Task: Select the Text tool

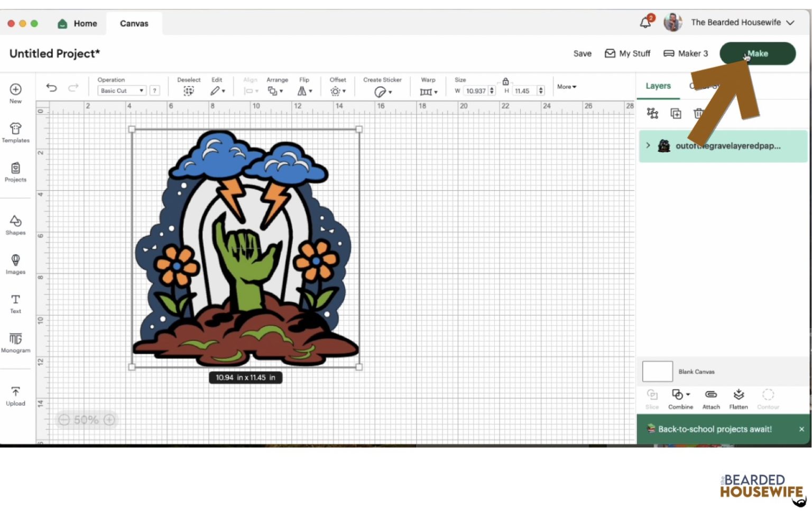Action: coord(15,303)
